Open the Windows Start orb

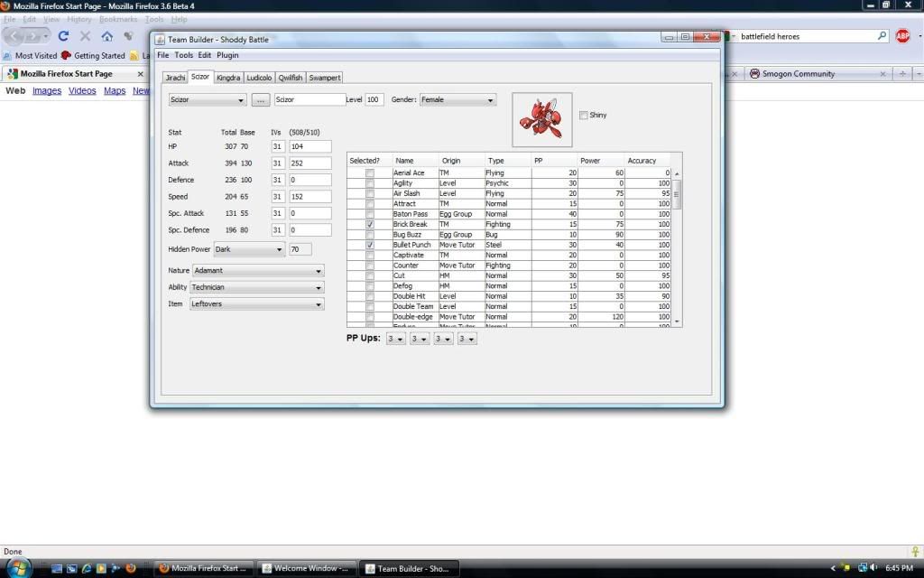click(18, 568)
